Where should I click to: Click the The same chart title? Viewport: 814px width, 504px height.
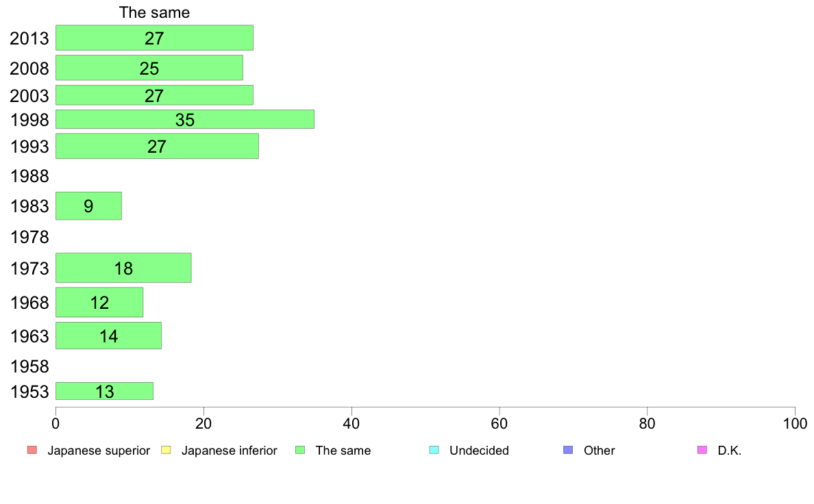coord(154,12)
